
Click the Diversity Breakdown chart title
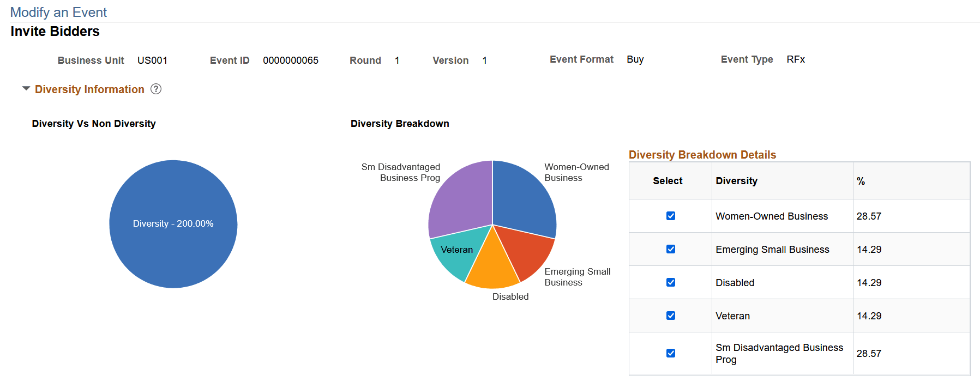(400, 124)
